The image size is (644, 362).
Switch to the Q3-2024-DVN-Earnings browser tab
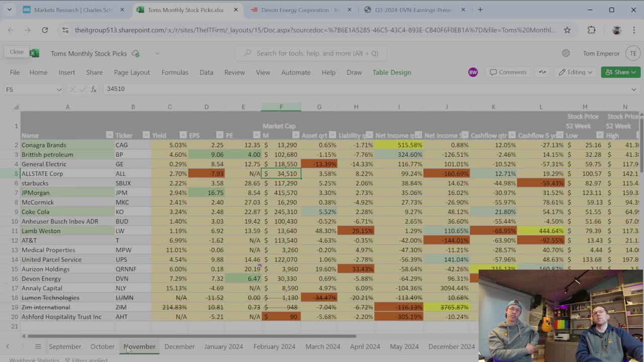pos(415,10)
